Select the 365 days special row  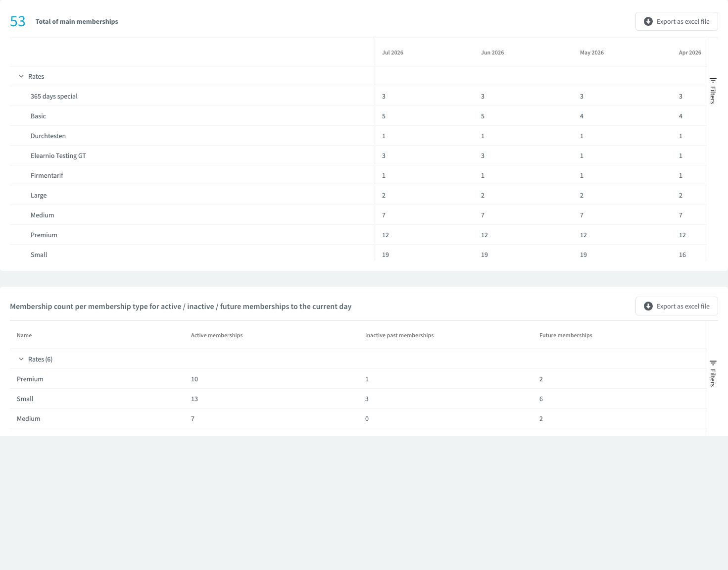(x=358, y=96)
